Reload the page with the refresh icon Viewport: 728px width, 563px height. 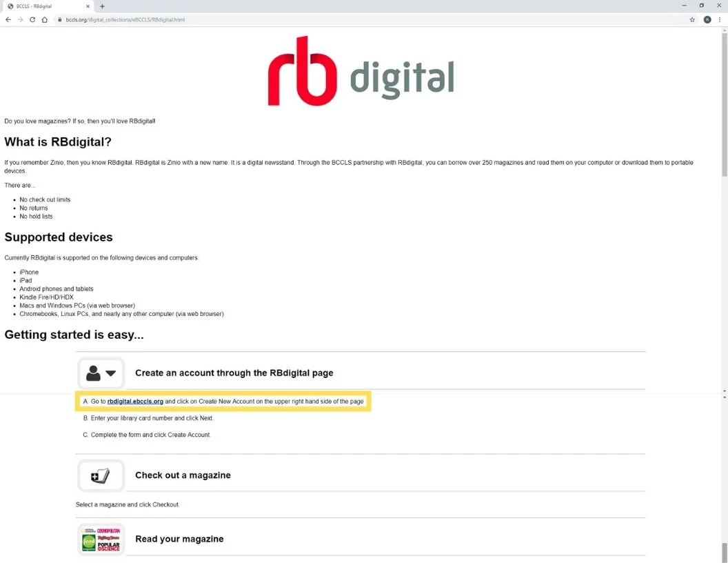32,19
